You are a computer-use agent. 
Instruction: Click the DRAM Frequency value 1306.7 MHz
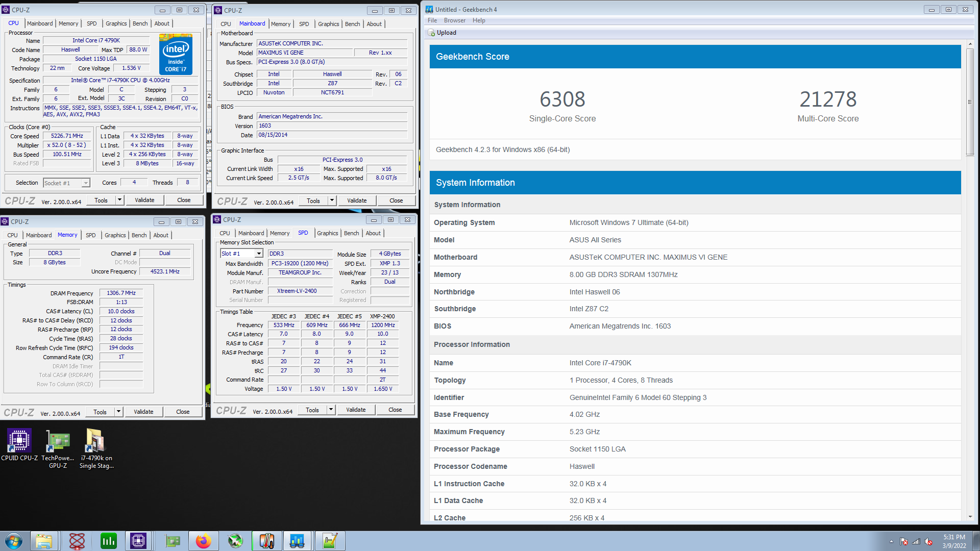point(121,293)
